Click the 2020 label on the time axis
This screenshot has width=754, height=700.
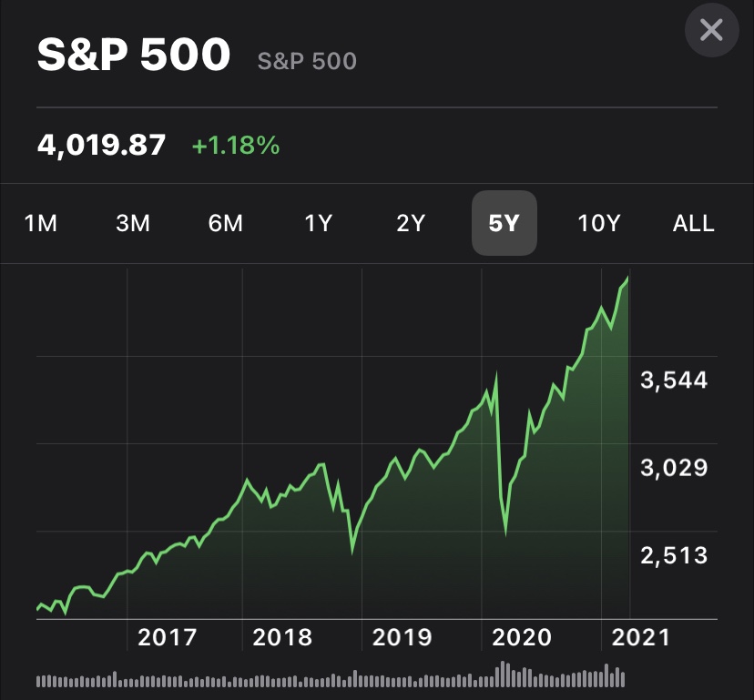(x=522, y=637)
